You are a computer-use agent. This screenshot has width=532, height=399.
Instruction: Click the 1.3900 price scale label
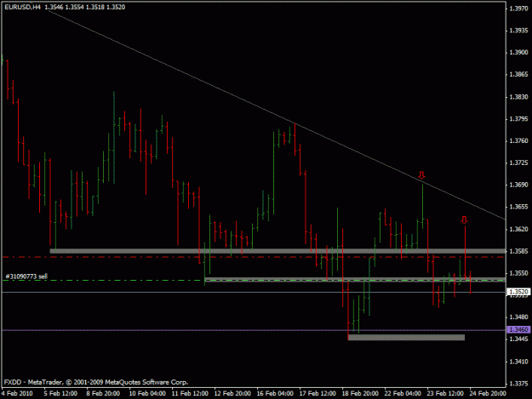click(x=518, y=53)
